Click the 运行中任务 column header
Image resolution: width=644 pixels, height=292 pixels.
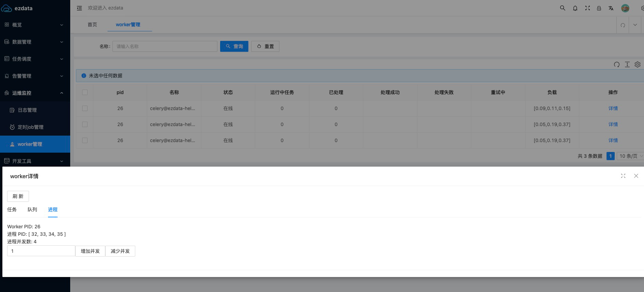pyautogui.click(x=282, y=92)
